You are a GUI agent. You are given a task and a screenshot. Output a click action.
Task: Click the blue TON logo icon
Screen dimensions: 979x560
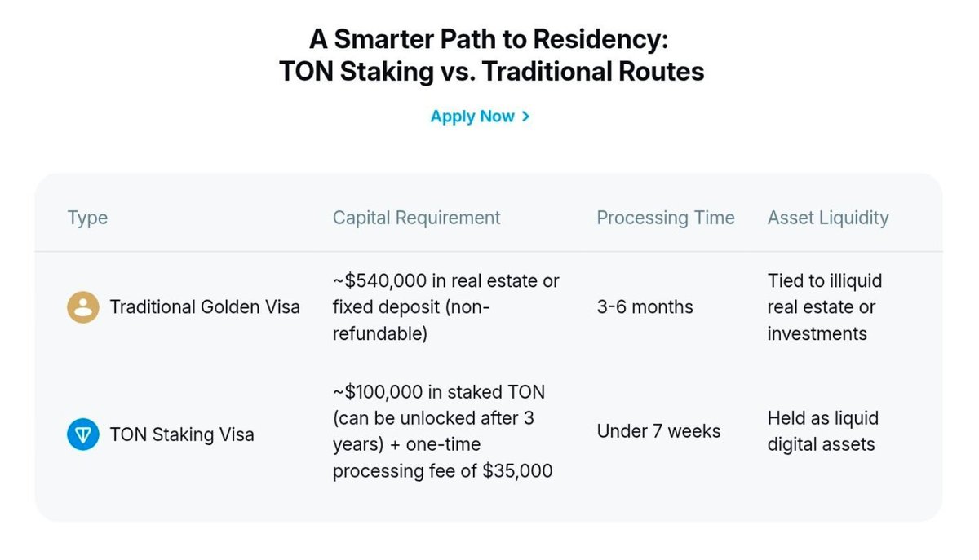83,434
